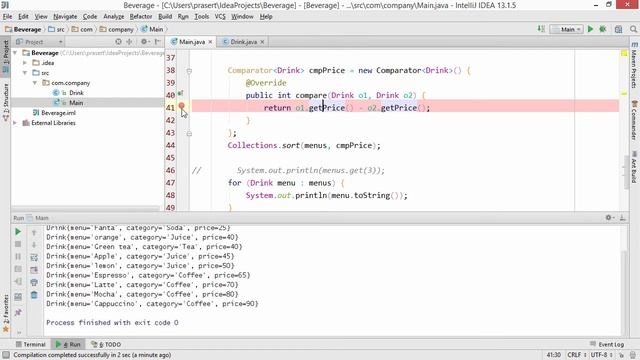Click the Pause output icon in Run panel
The image size is (640, 360).
pyautogui.click(x=18, y=257)
